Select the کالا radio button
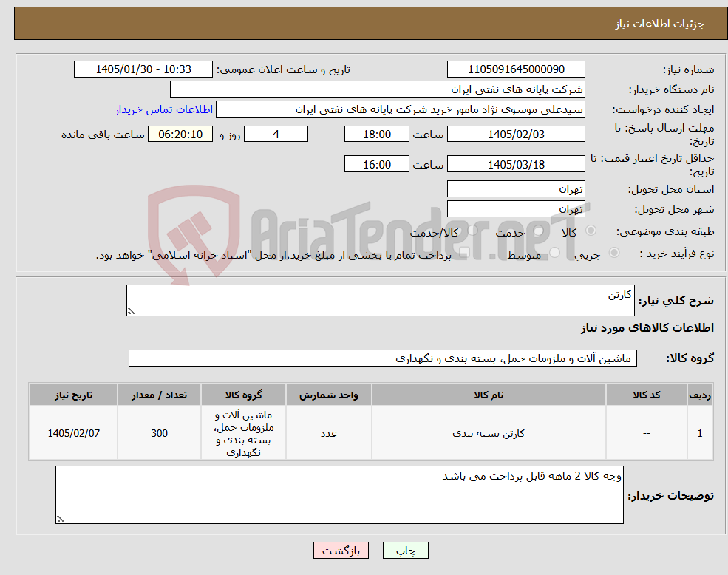Screen dimensions: 728x575 (591, 231)
